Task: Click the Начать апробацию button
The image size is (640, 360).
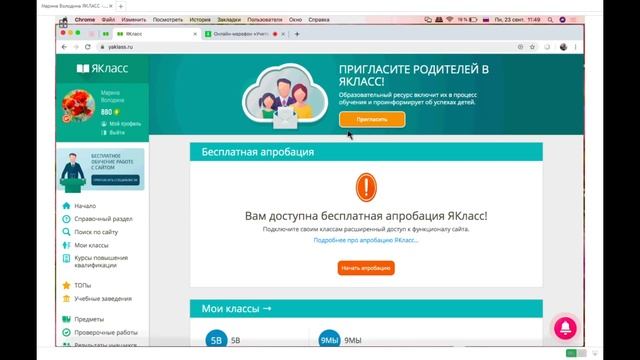Action: tap(366, 268)
